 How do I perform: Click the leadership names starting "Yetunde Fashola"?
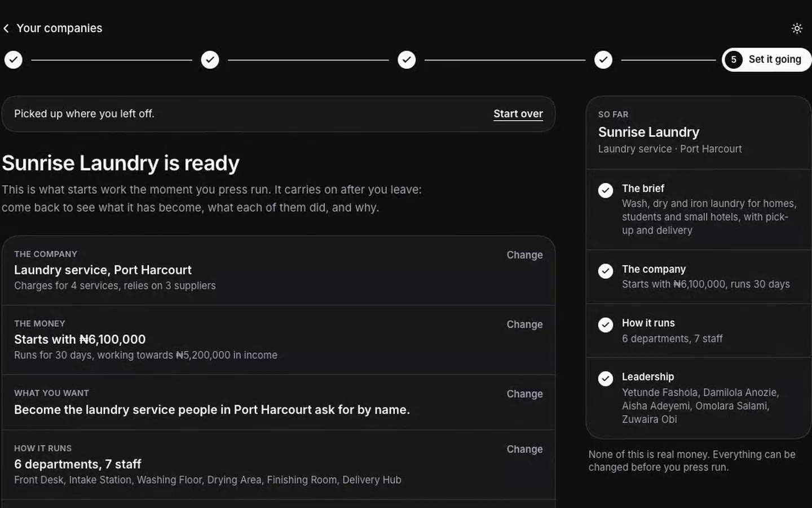[700, 406]
